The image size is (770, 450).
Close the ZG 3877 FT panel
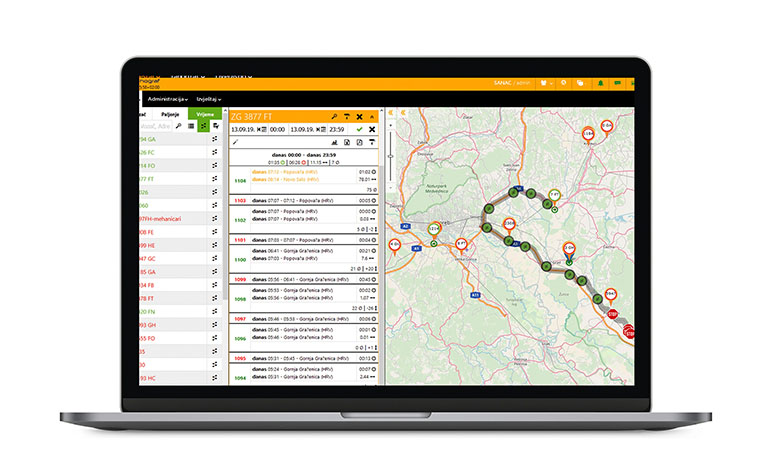[360, 116]
